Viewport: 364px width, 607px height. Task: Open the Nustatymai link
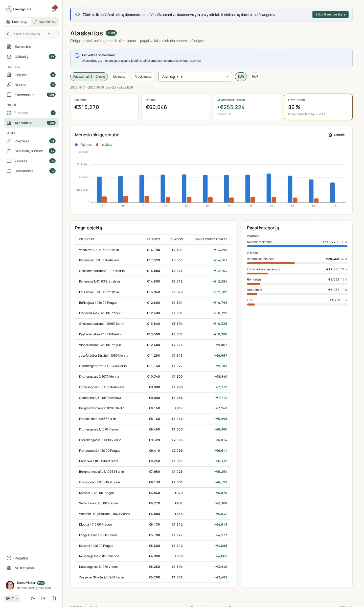tap(31, 568)
